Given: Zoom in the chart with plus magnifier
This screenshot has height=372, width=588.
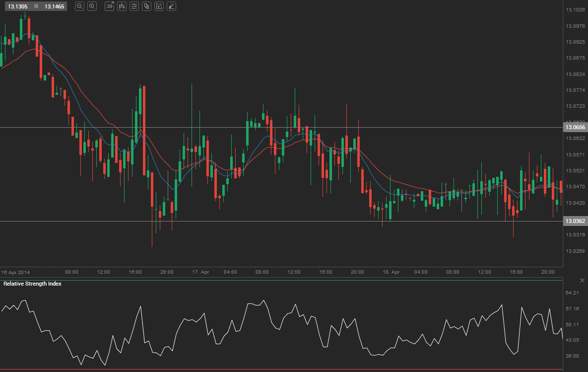Looking at the screenshot, I should 92,6.
